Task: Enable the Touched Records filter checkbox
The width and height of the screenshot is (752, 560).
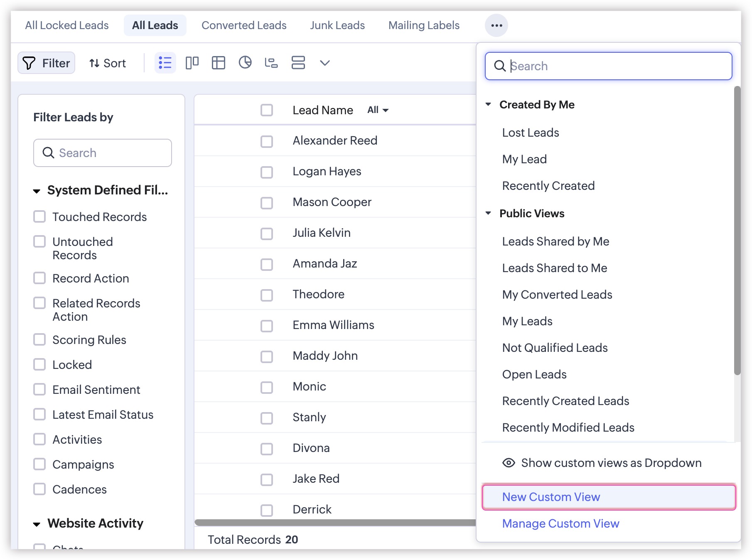Action: point(39,216)
